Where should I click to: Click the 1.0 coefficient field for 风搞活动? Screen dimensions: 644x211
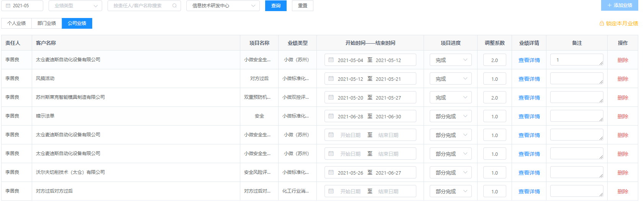click(x=495, y=79)
